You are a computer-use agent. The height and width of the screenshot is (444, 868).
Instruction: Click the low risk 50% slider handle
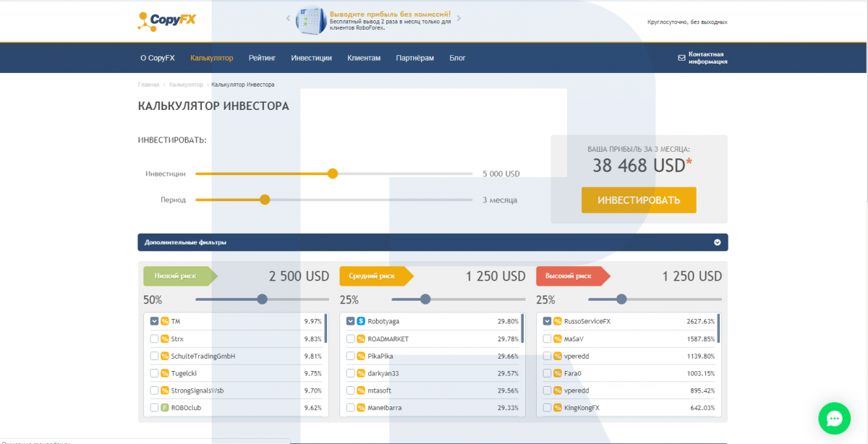tap(263, 299)
